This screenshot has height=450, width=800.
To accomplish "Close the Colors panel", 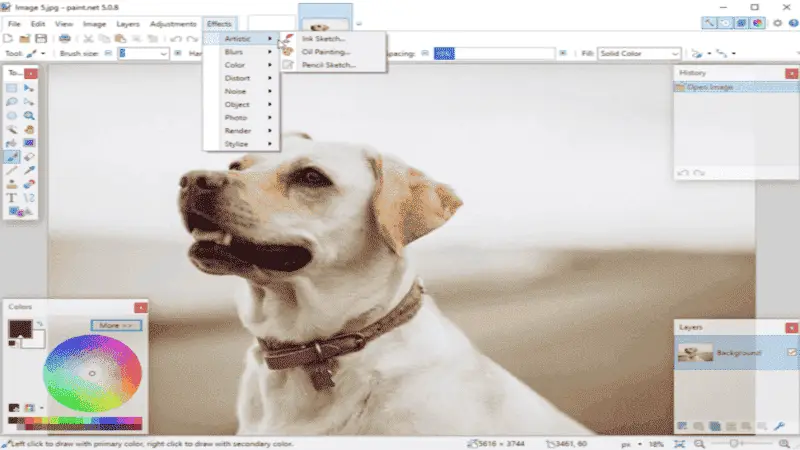I will click(x=141, y=307).
